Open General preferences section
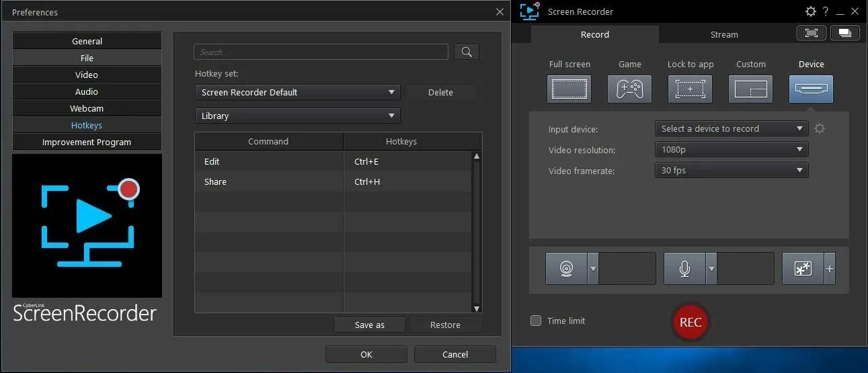The height and width of the screenshot is (373, 868). tap(87, 41)
